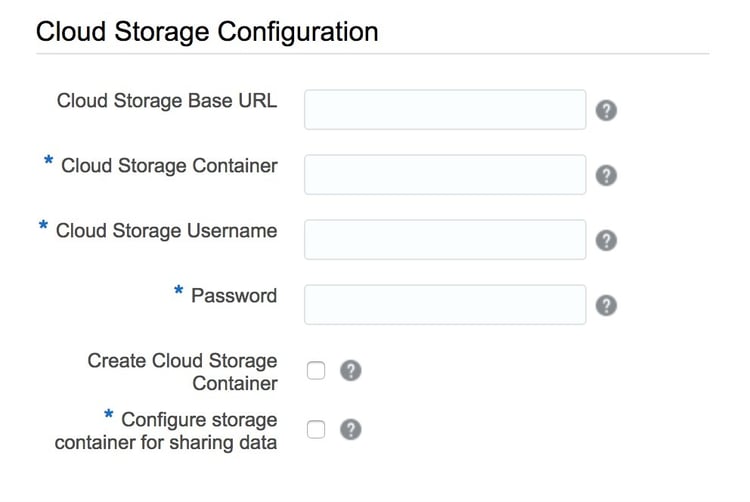
Task: Click the Cloud Storage Container label text
Action: 169,166
